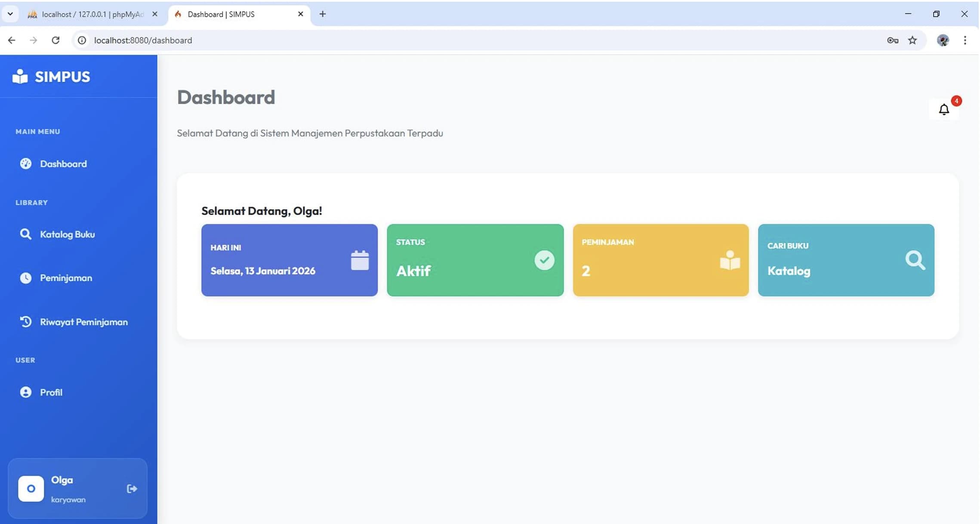The height and width of the screenshot is (524, 980).
Task: Click the Olga avatar letter tile
Action: (31, 489)
